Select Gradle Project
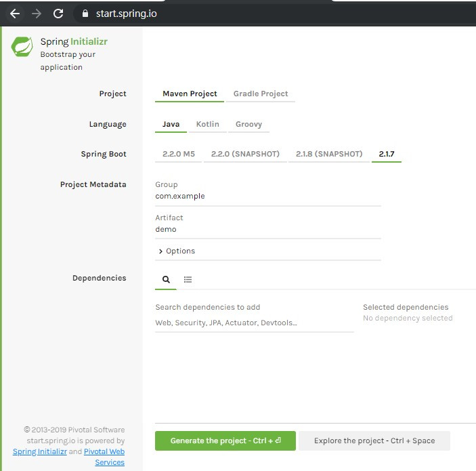Viewport: 476px width, 471px height. (261, 94)
